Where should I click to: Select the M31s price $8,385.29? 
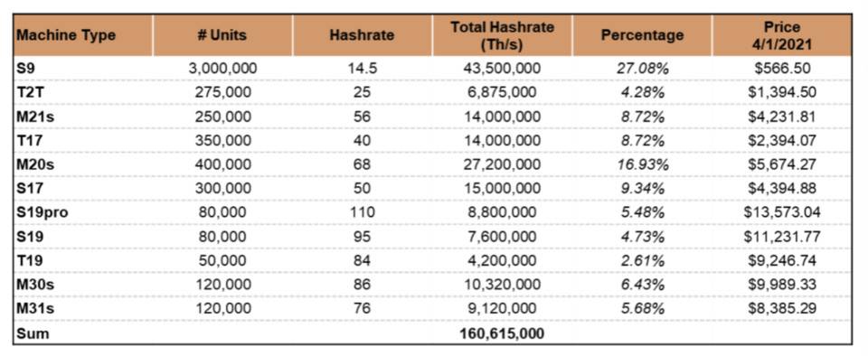point(782,308)
